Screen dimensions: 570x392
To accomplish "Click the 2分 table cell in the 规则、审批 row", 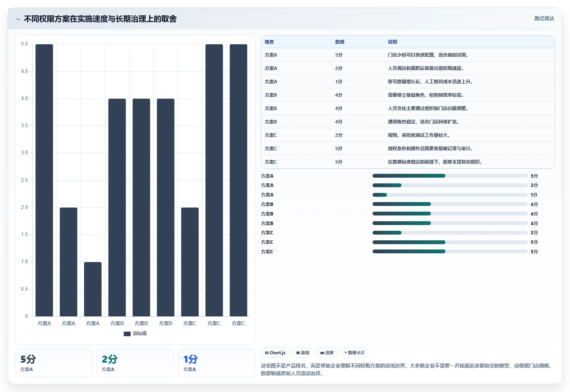I will coord(339,135).
